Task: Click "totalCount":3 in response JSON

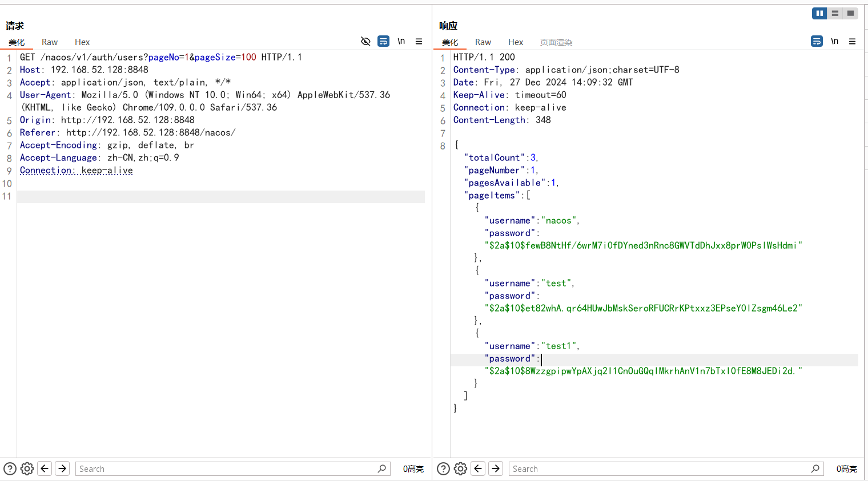Action: click(501, 157)
